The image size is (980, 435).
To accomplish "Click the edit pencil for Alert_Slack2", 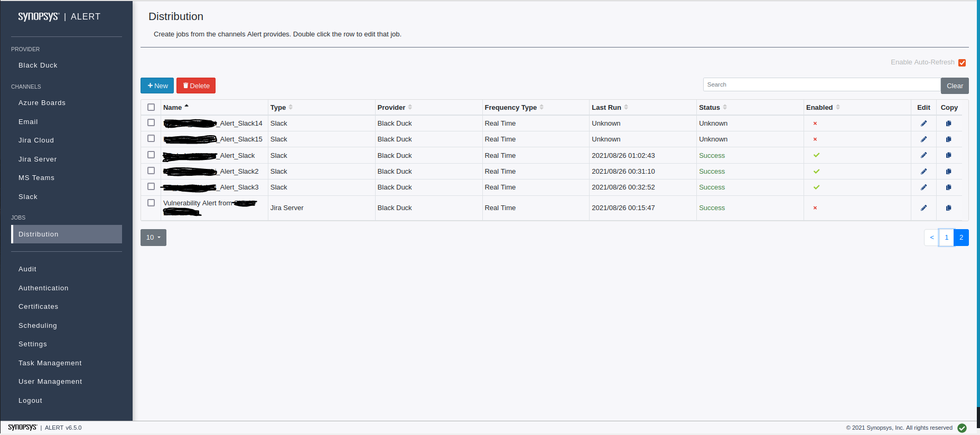I will coord(923,172).
